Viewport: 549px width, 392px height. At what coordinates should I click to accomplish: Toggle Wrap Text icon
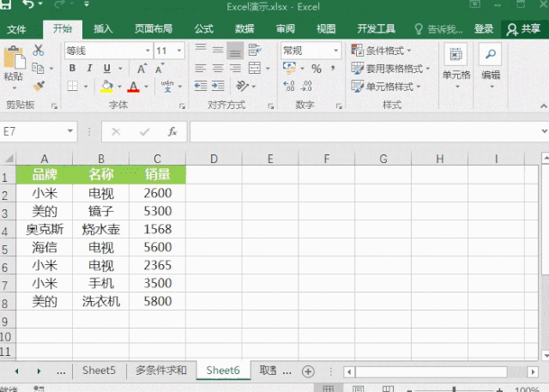coord(255,50)
